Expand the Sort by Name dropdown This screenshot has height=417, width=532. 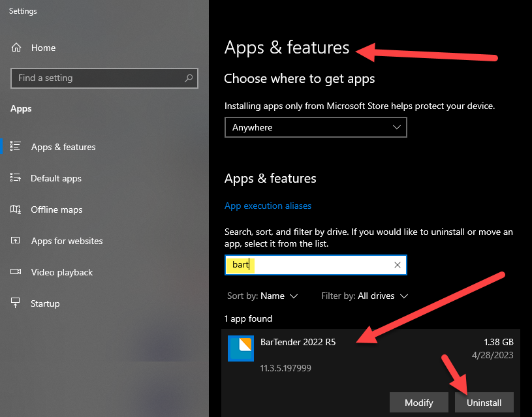pos(262,296)
